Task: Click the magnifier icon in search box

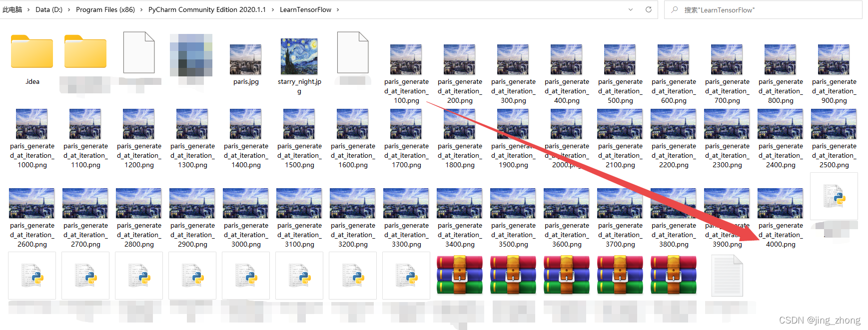Action: (675, 9)
